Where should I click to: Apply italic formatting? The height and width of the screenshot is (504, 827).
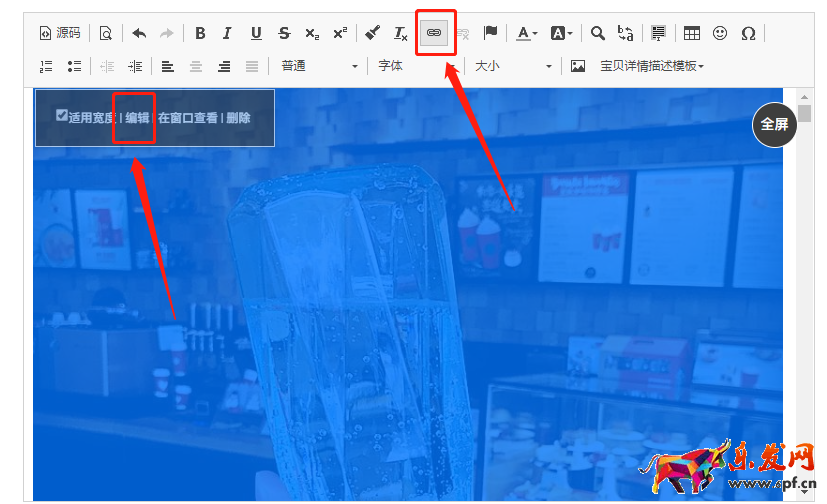(227, 33)
